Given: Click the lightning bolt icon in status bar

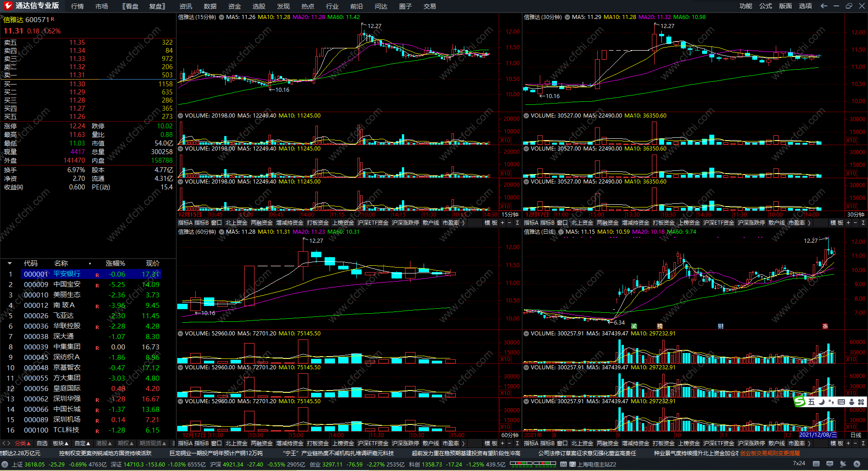Looking at the screenshot, I should click(x=857, y=464).
